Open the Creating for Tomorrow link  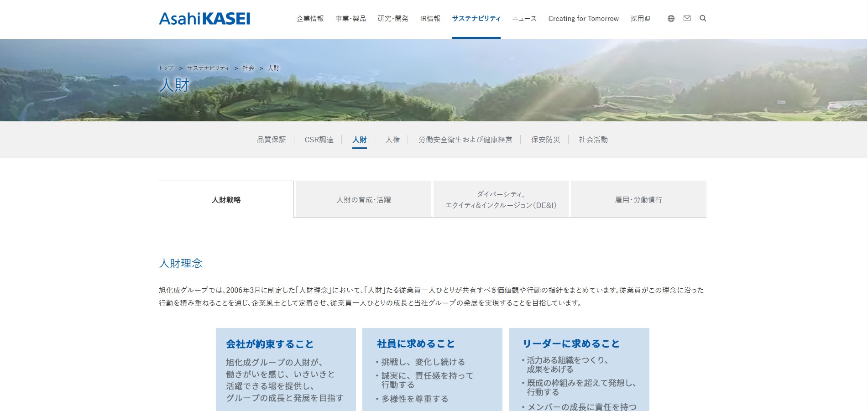(x=583, y=19)
